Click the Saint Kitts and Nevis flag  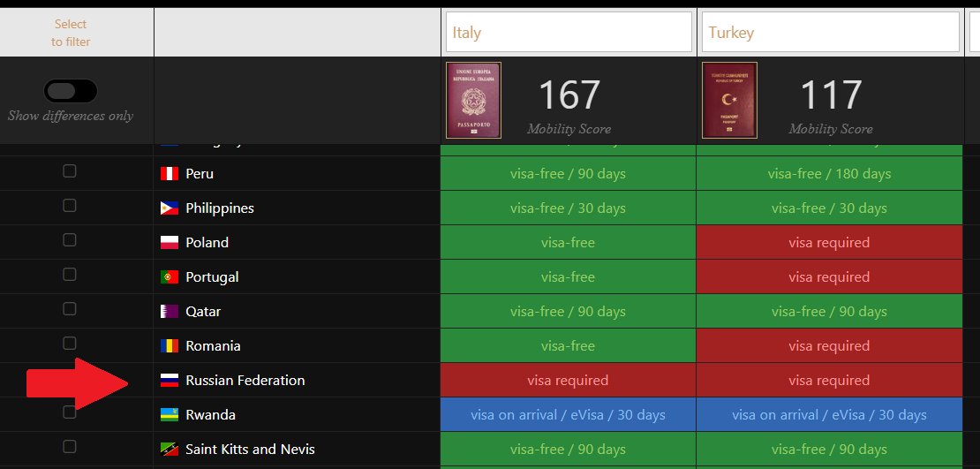pos(169,450)
